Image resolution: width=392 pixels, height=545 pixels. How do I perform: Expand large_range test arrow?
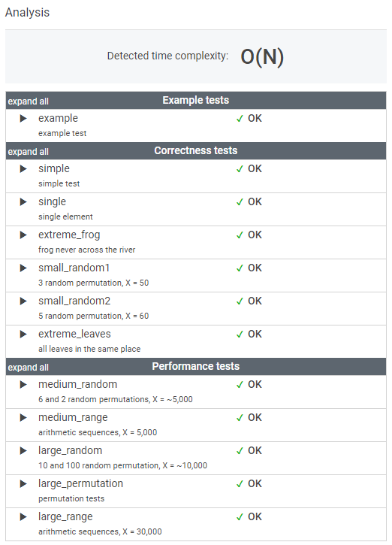(x=23, y=517)
